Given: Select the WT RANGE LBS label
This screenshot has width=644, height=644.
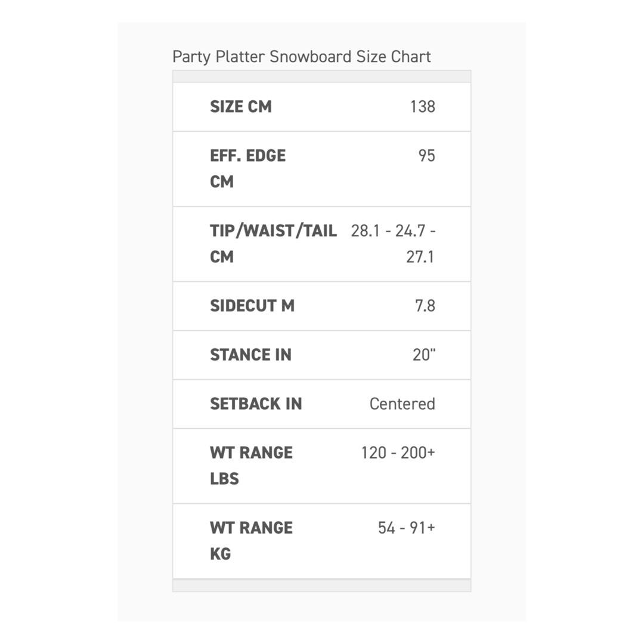Looking at the screenshot, I should click(251, 465).
